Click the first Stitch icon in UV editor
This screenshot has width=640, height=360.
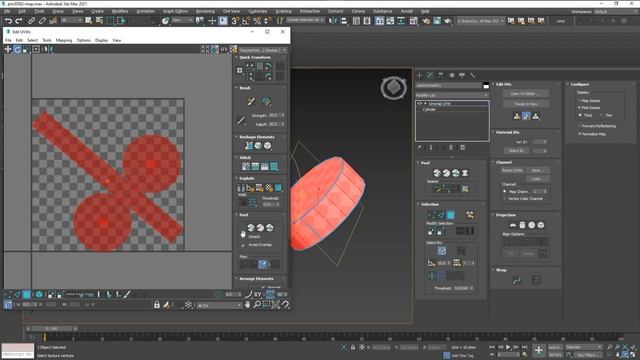246,167
